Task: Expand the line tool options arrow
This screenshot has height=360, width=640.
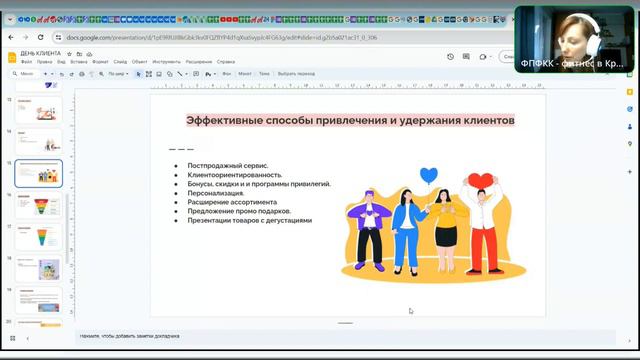Action: tap(186, 74)
